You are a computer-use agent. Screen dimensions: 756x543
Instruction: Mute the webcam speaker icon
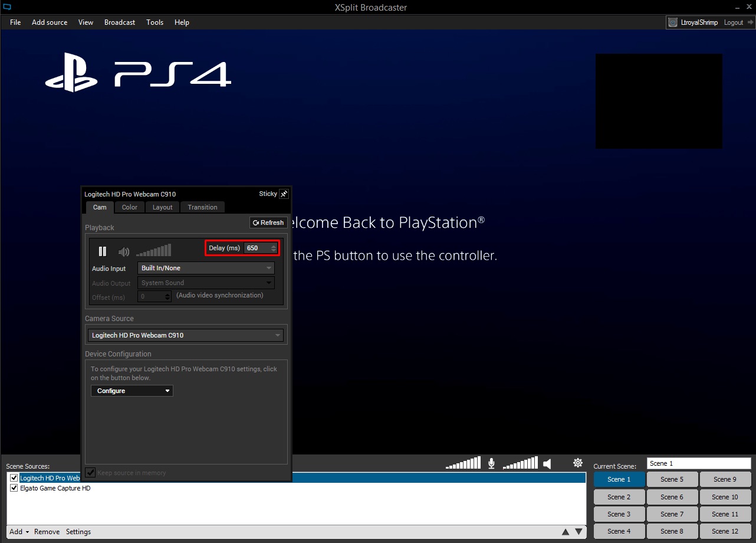[123, 252]
